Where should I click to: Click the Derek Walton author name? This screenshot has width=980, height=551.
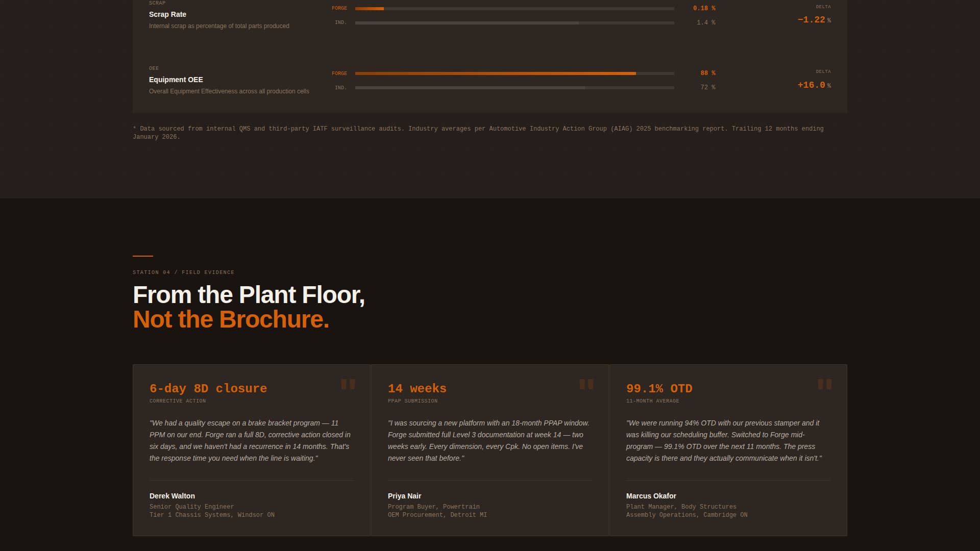click(172, 496)
